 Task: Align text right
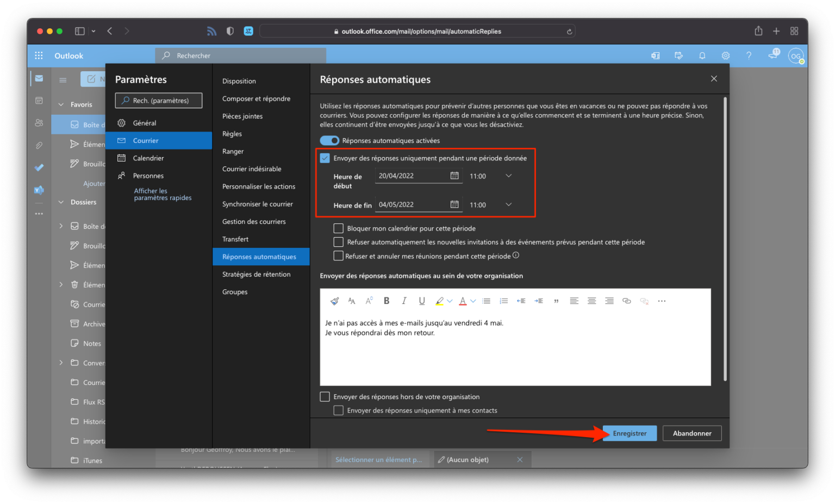coord(609,301)
